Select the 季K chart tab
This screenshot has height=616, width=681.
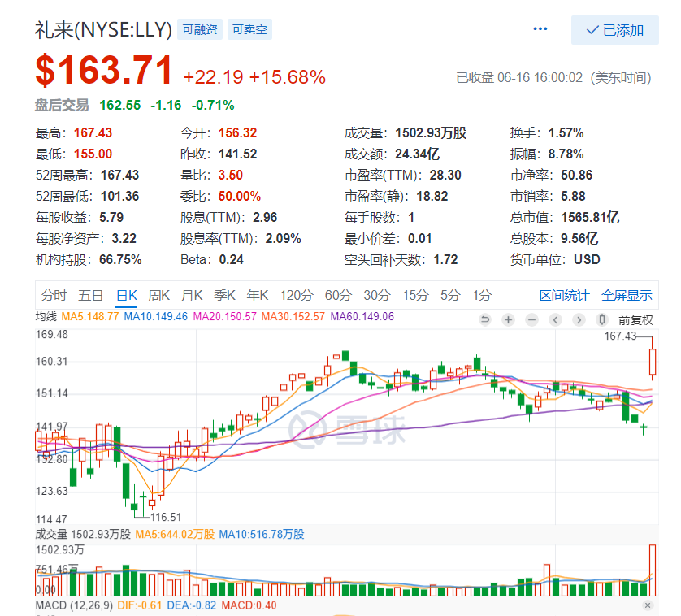click(x=224, y=295)
